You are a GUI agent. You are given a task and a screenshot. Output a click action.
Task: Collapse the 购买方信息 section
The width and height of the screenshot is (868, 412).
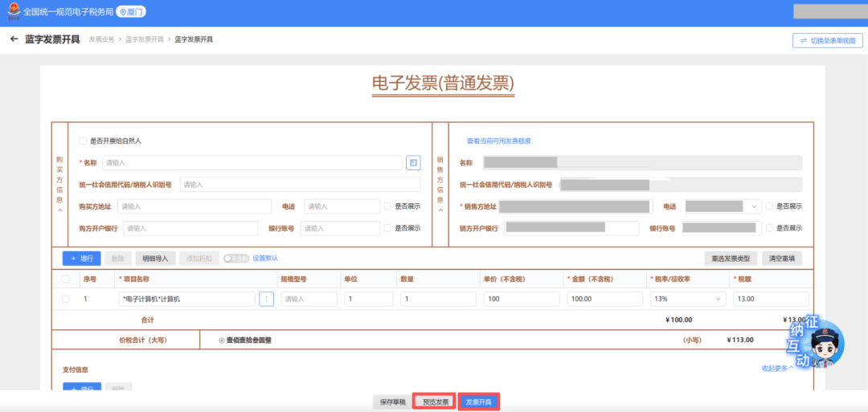[59, 210]
